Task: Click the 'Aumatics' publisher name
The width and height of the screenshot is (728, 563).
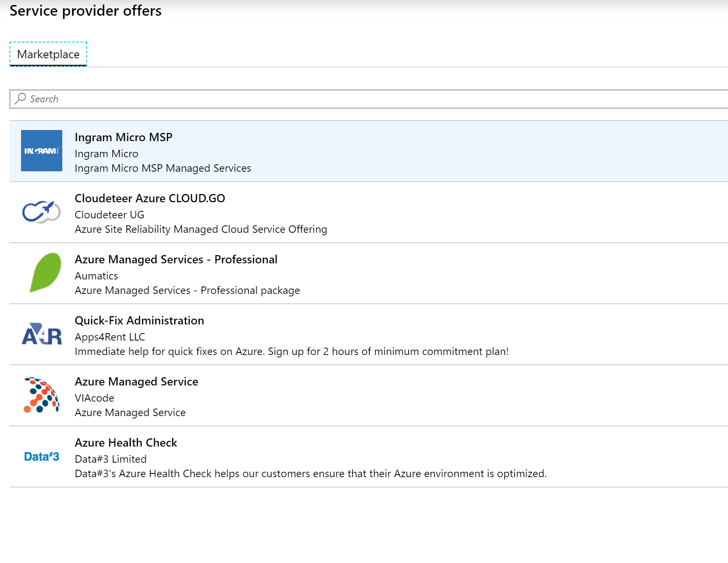Action: tap(96, 276)
